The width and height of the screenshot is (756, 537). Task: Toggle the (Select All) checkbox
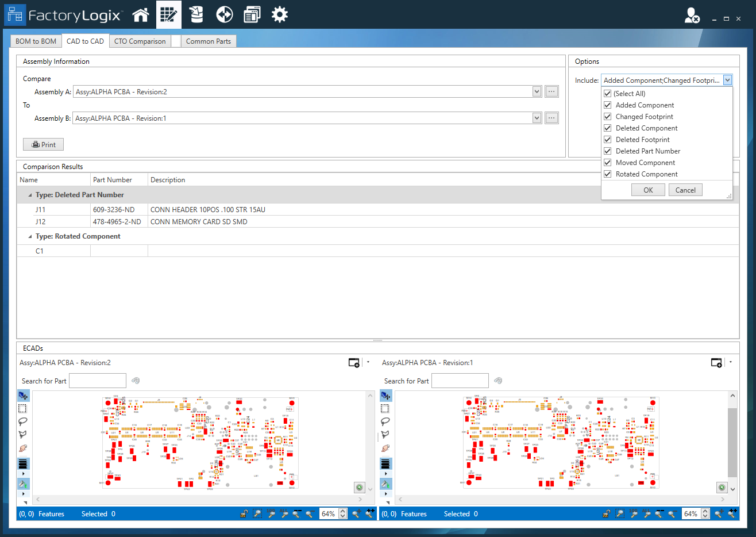(x=607, y=94)
